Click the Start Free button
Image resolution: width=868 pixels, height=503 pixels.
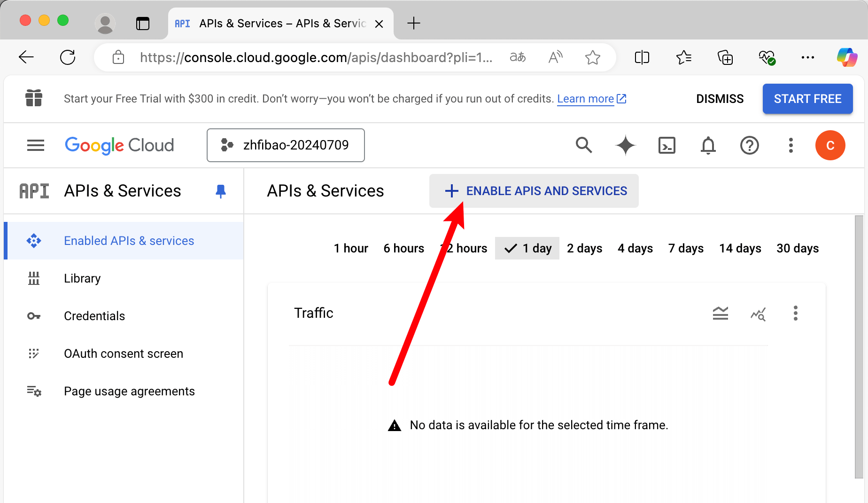click(x=808, y=99)
